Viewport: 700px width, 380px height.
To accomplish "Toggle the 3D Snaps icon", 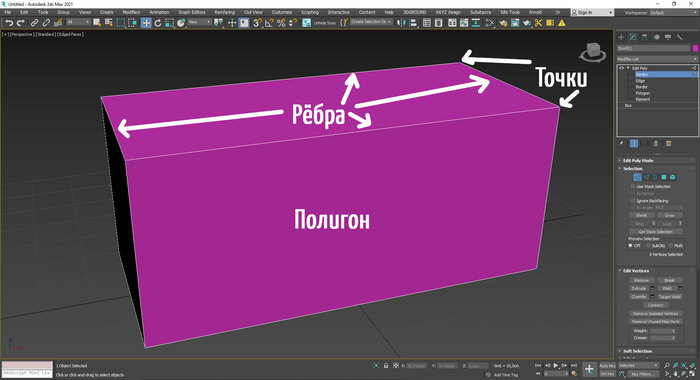I will coord(257,23).
